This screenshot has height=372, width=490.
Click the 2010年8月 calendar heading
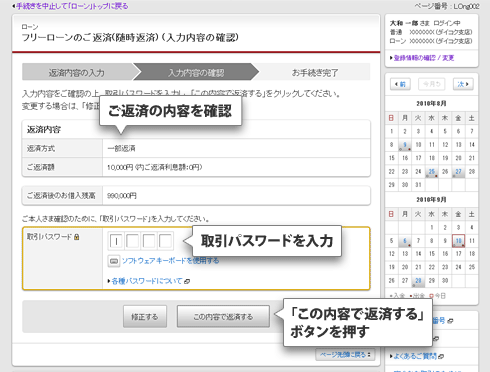pos(431,104)
